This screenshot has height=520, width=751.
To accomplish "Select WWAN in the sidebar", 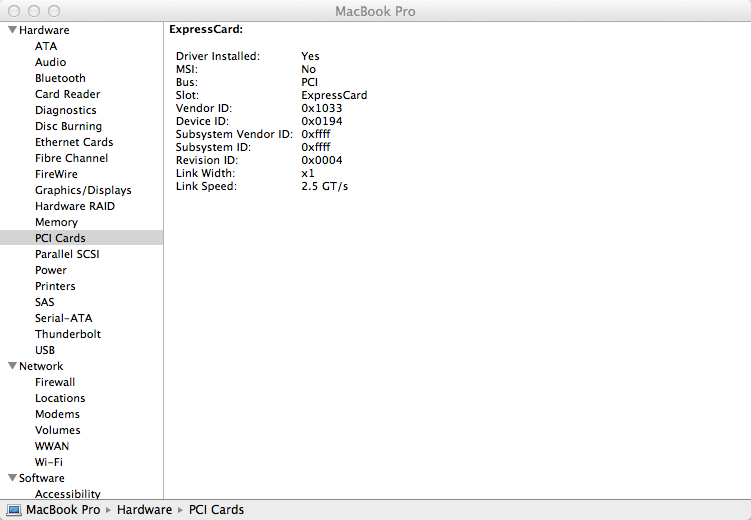I will [52, 446].
